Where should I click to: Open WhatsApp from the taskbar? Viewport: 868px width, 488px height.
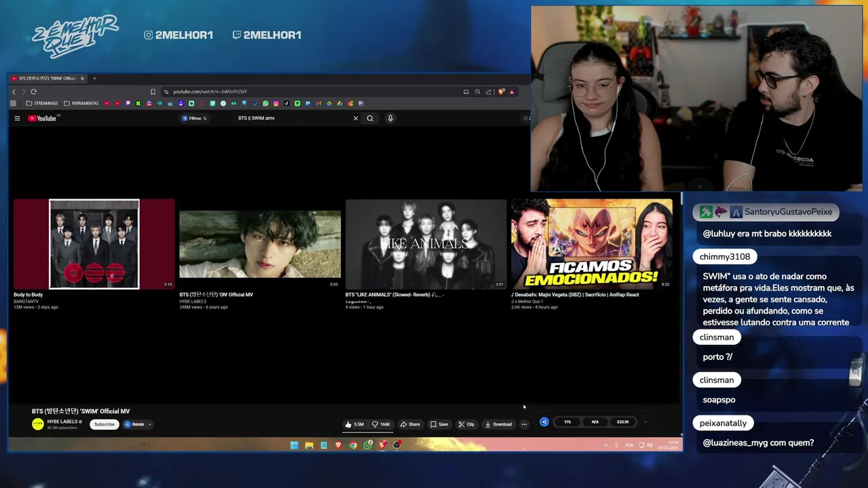pos(368,445)
